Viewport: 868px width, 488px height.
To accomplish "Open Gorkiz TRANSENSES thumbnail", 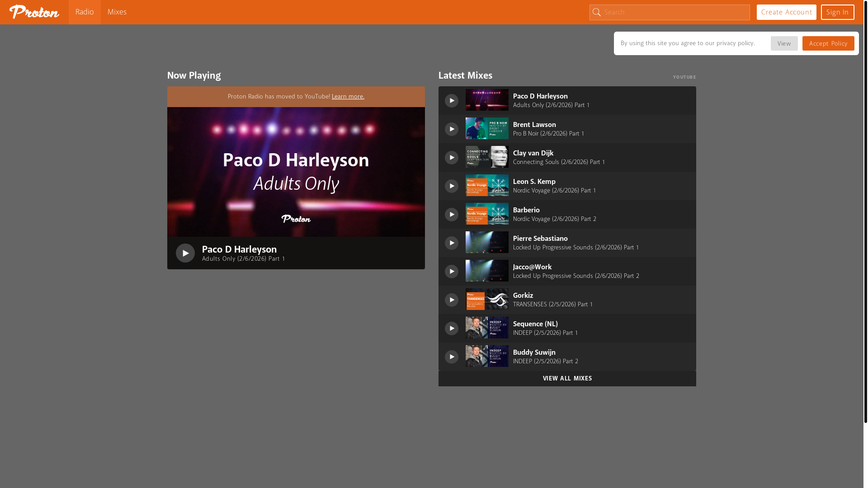I will click(x=487, y=299).
